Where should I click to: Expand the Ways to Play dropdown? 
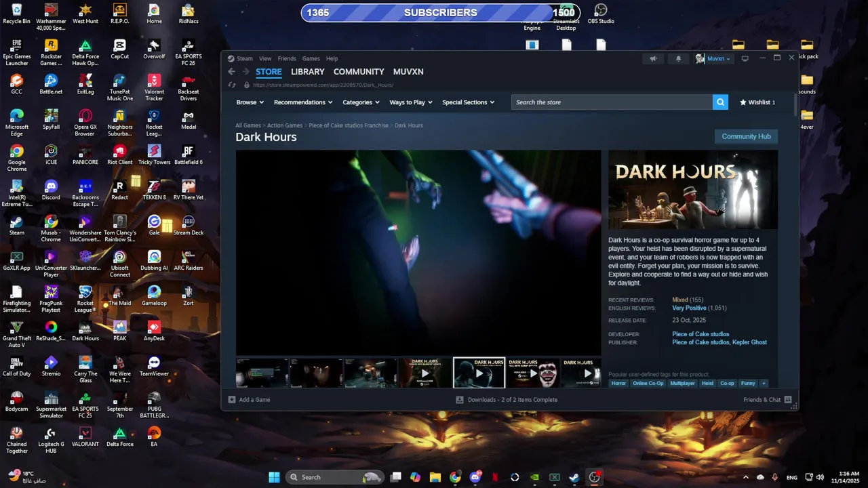tap(411, 102)
